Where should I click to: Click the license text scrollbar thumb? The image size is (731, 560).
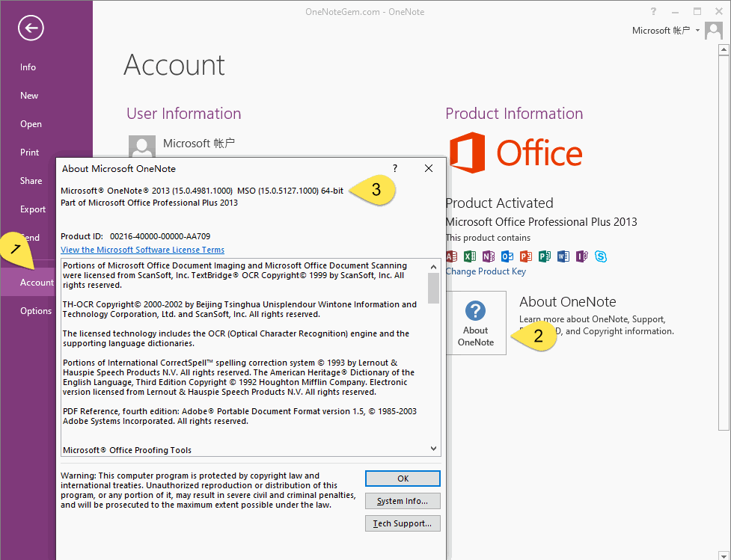[x=433, y=288]
